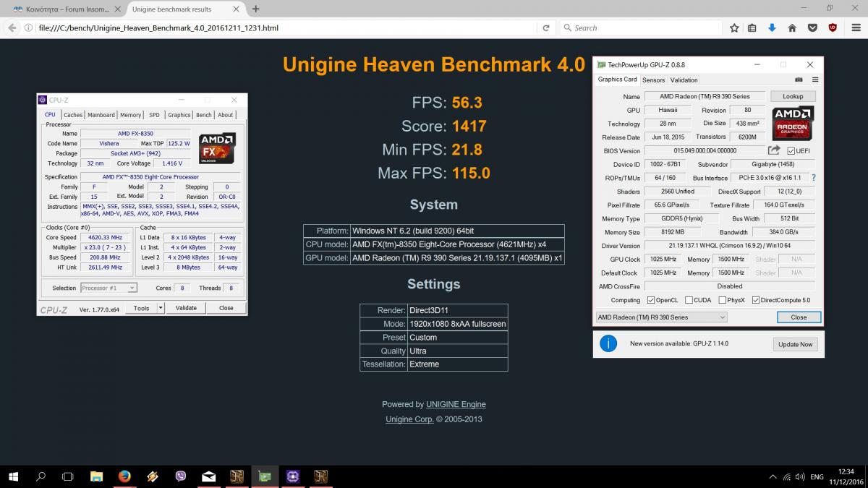Open the UNIGINE Engine link
Viewport: 868px width, 488px height.
pos(456,404)
